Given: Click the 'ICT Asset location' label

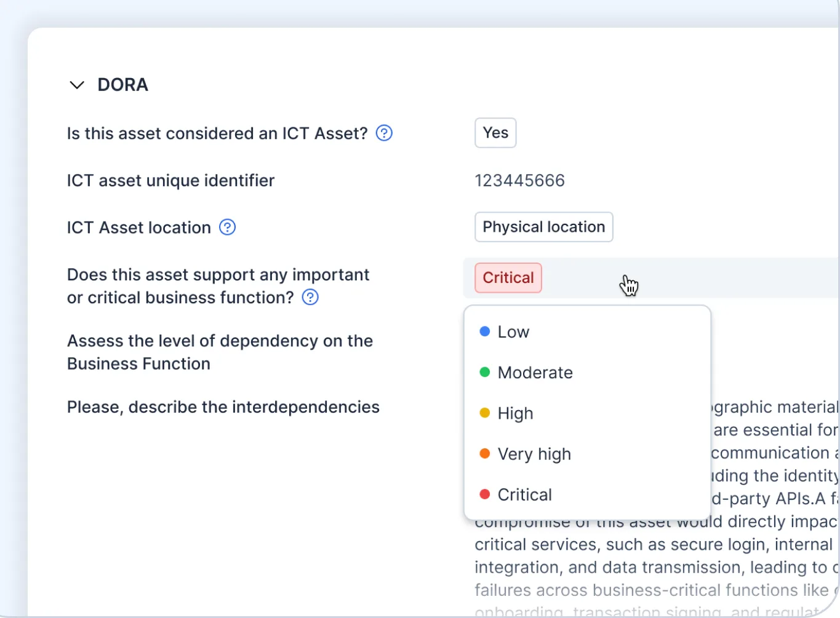Looking at the screenshot, I should coord(139,228).
